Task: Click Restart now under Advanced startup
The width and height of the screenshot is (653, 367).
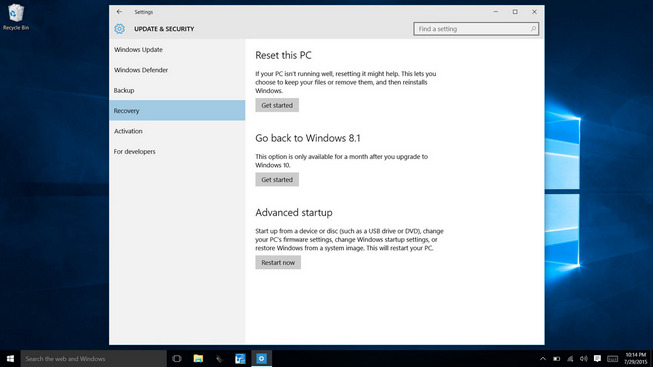Action: pyautogui.click(x=278, y=262)
